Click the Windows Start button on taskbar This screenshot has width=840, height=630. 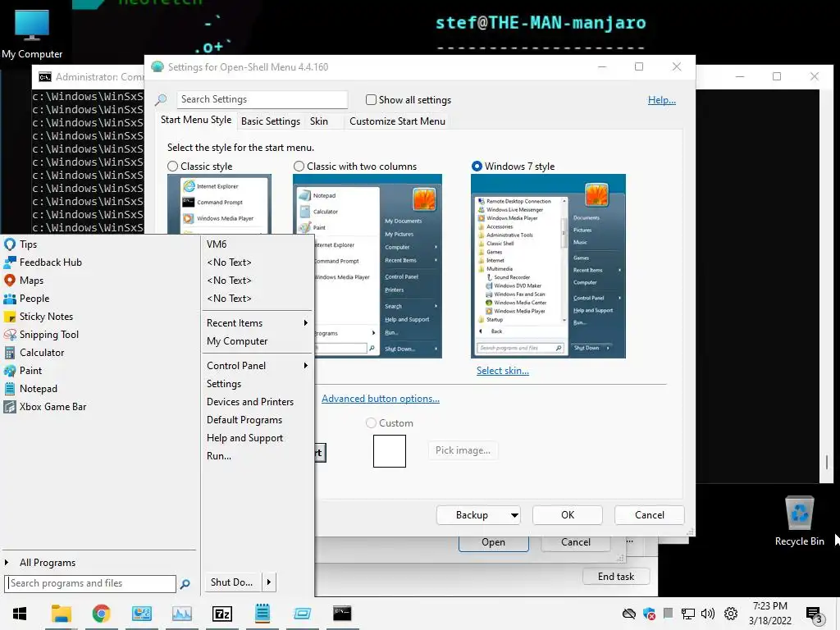(x=20, y=614)
